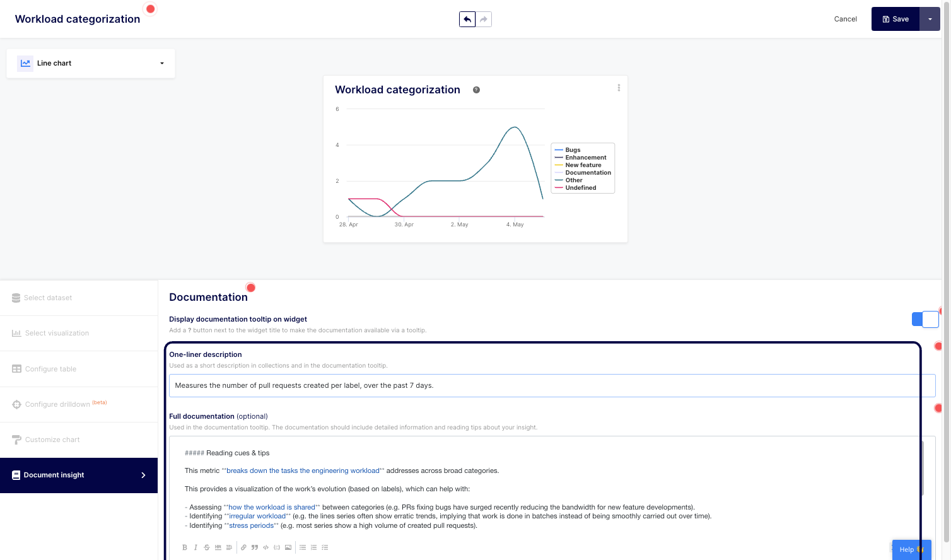Switch to the Select dataset section
Screen dimensions: 951x560
tap(47, 298)
